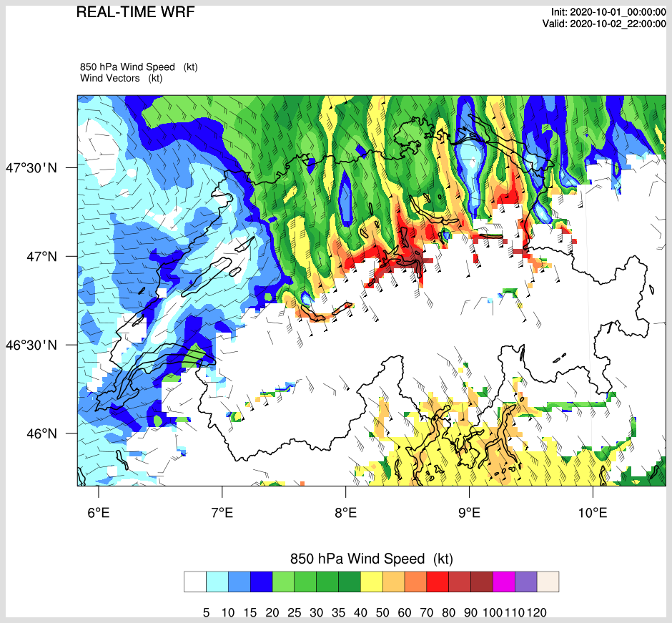The width and height of the screenshot is (672, 623).
Task: Click the 10°E longitude label
Action: (x=593, y=512)
